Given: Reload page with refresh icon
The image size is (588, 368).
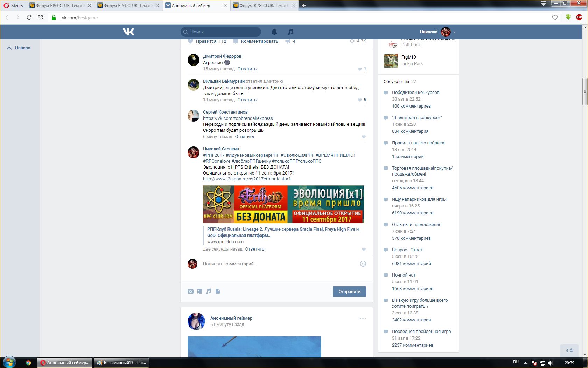Looking at the screenshot, I should [x=29, y=18].
